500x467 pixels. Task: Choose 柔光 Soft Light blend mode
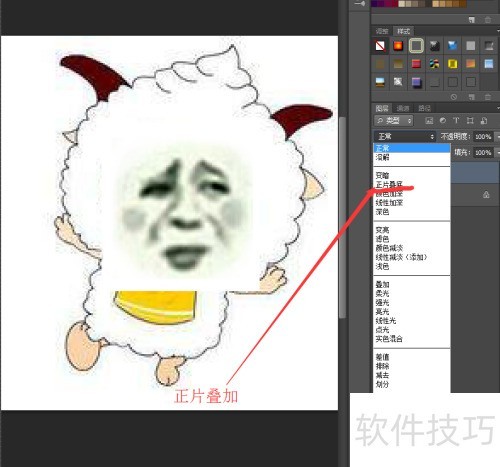point(382,294)
